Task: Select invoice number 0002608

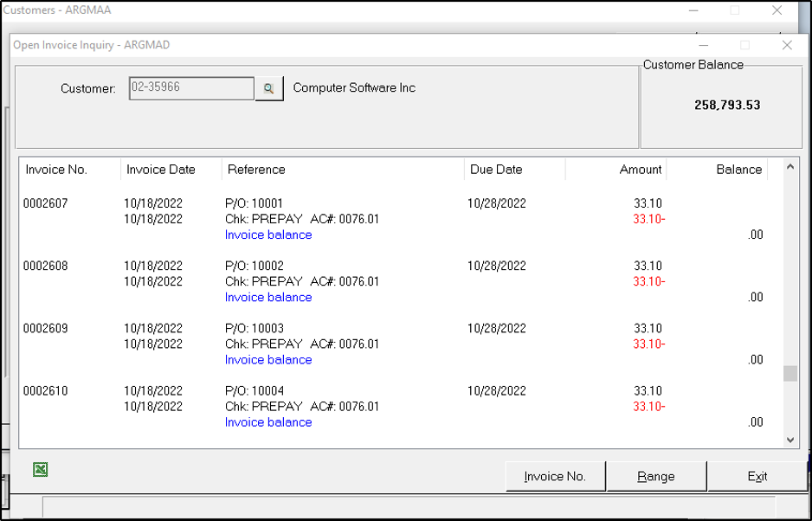Action: click(x=46, y=266)
